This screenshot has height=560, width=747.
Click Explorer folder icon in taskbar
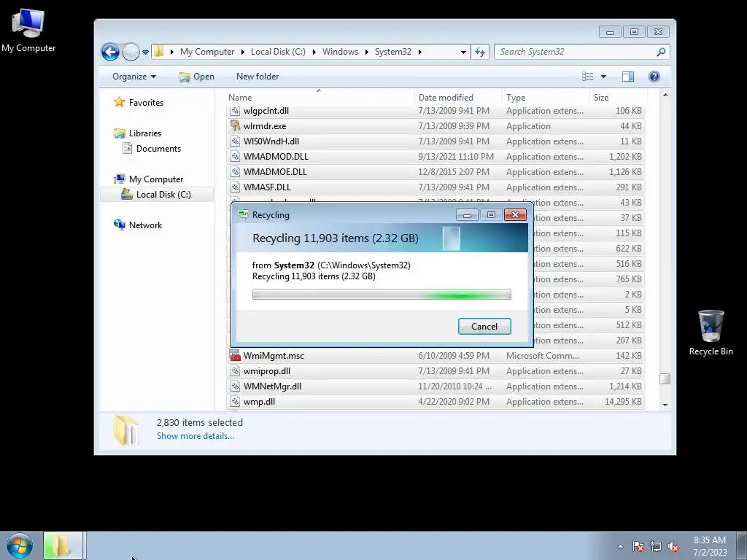tap(63, 545)
